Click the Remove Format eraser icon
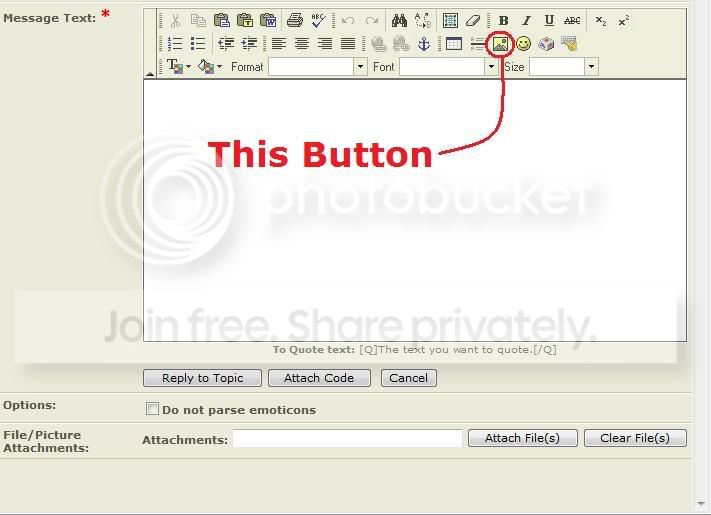Screen dimensions: 711x515 (x=473, y=20)
